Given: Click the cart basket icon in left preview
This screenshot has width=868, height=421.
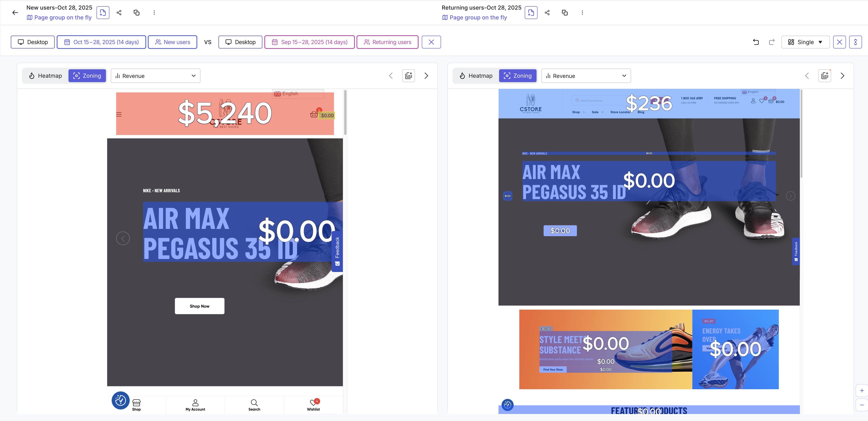Looking at the screenshot, I should (x=314, y=114).
